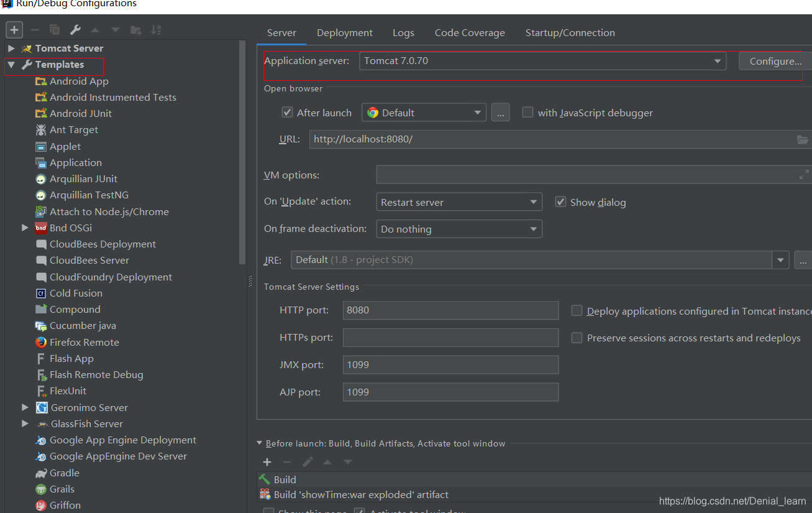Click the browser browse ellipsis button
The image size is (812, 513).
[x=501, y=113]
